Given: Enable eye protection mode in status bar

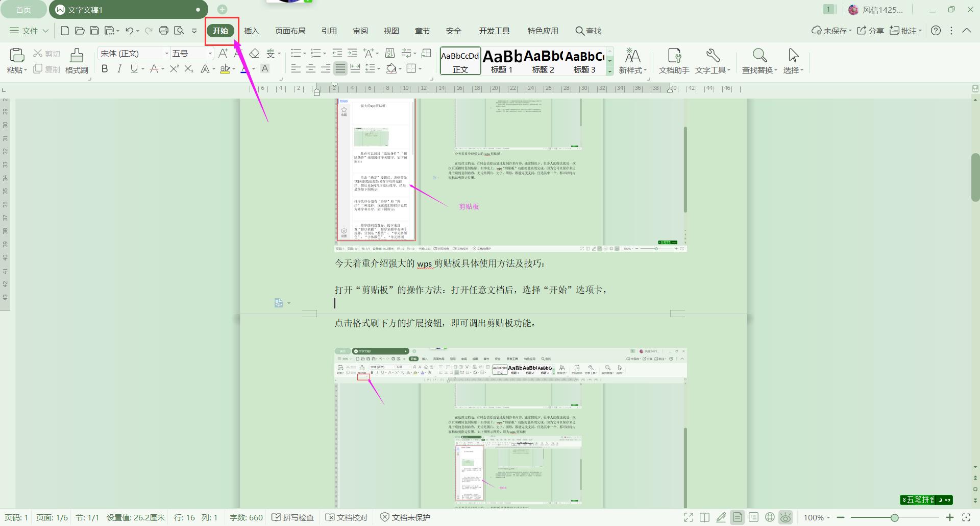Looking at the screenshot, I should pyautogui.click(x=786, y=517).
